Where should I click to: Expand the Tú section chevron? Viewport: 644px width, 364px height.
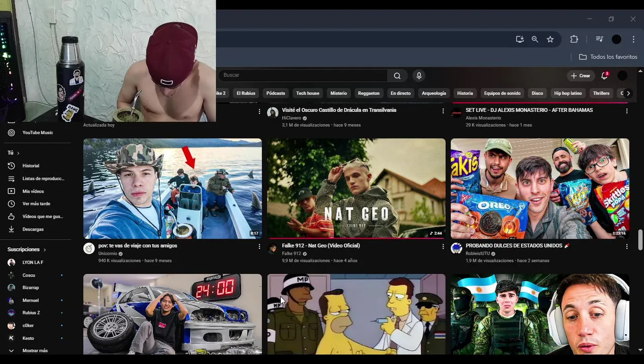coord(18,153)
